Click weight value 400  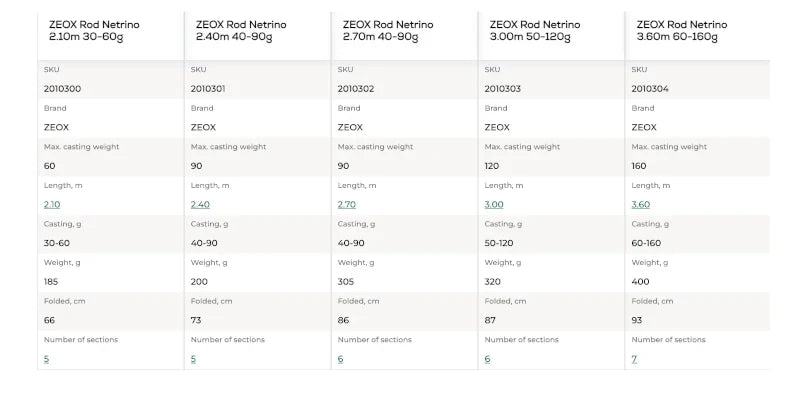click(640, 282)
